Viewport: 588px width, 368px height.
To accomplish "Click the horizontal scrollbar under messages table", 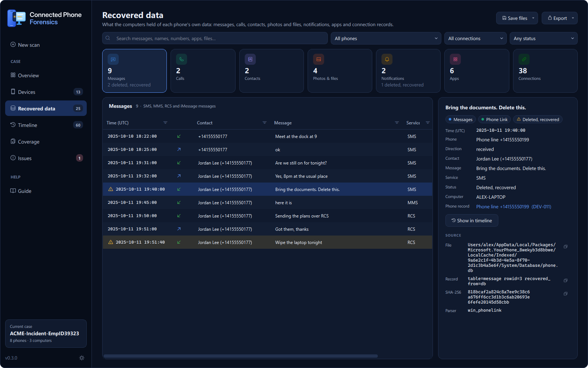I will click(241, 356).
